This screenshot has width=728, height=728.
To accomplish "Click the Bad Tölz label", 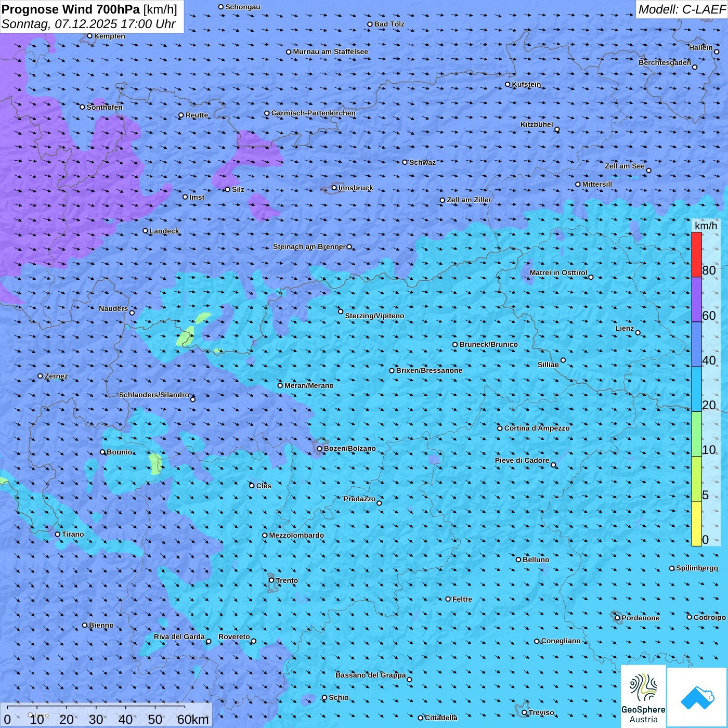I will point(389,24).
